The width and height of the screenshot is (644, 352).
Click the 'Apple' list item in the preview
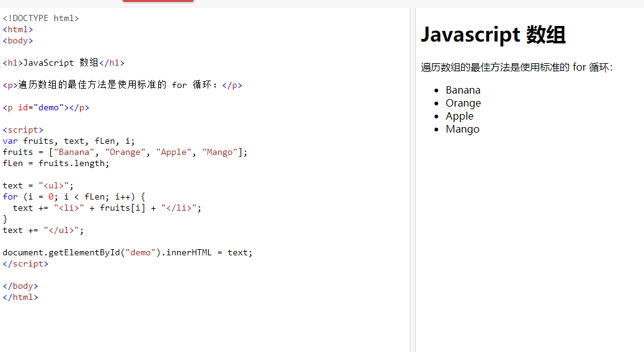tap(459, 117)
